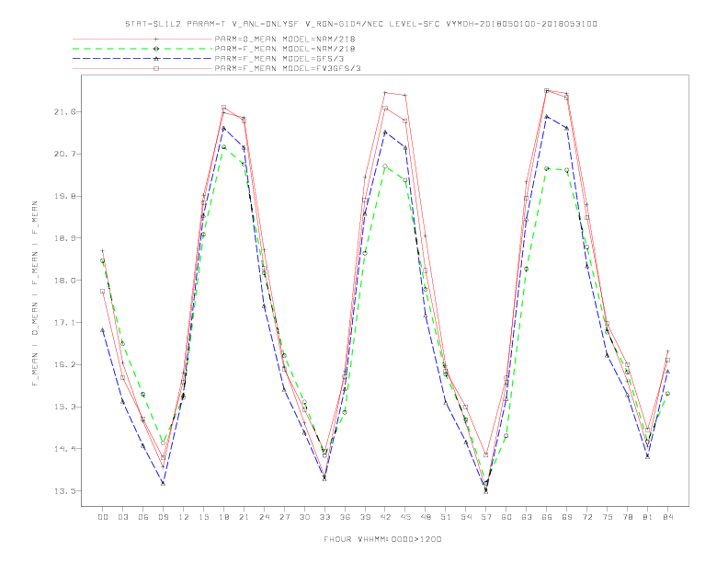Click forecast hour 51 on the x-axis
This screenshot has width=728, height=563.
point(446,517)
